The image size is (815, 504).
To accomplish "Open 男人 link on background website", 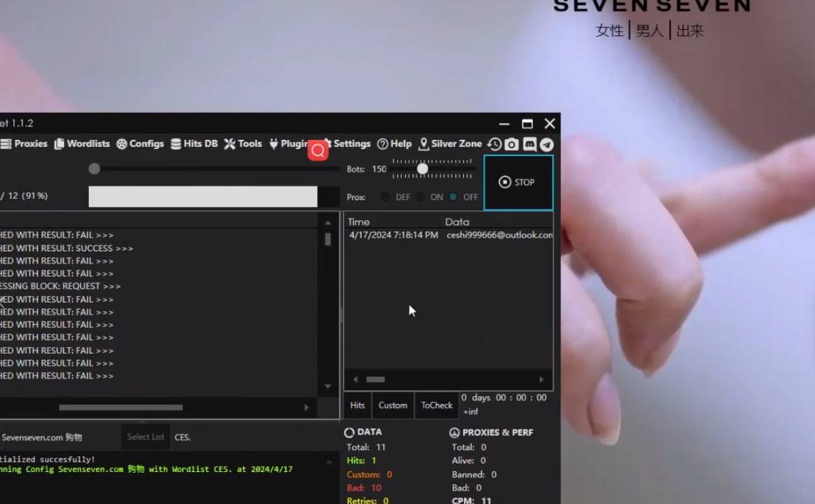I will tap(649, 31).
